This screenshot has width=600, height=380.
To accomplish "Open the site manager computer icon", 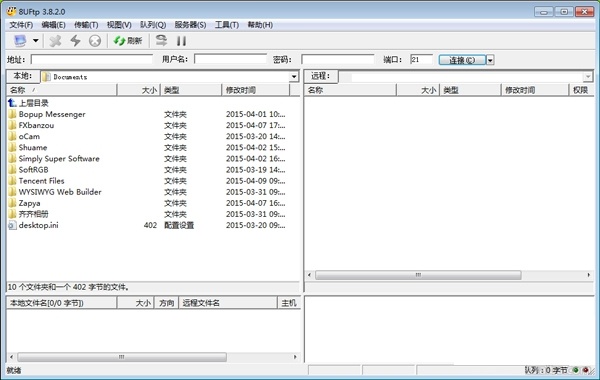I will coord(20,41).
